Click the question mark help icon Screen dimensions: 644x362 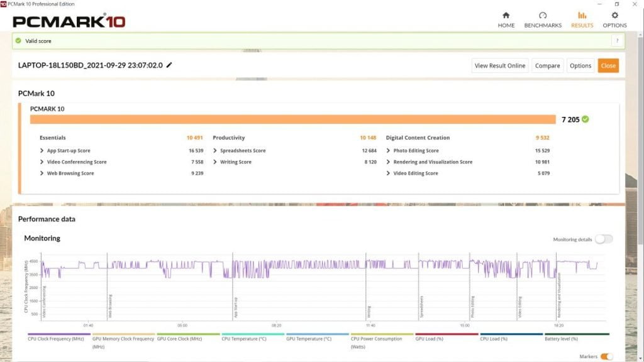pos(618,41)
